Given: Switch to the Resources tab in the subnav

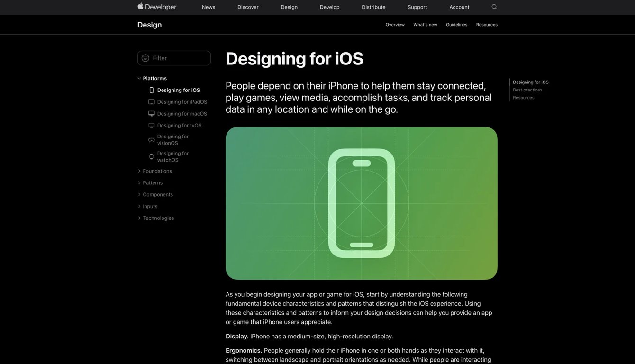Looking at the screenshot, I should (487, 25).
